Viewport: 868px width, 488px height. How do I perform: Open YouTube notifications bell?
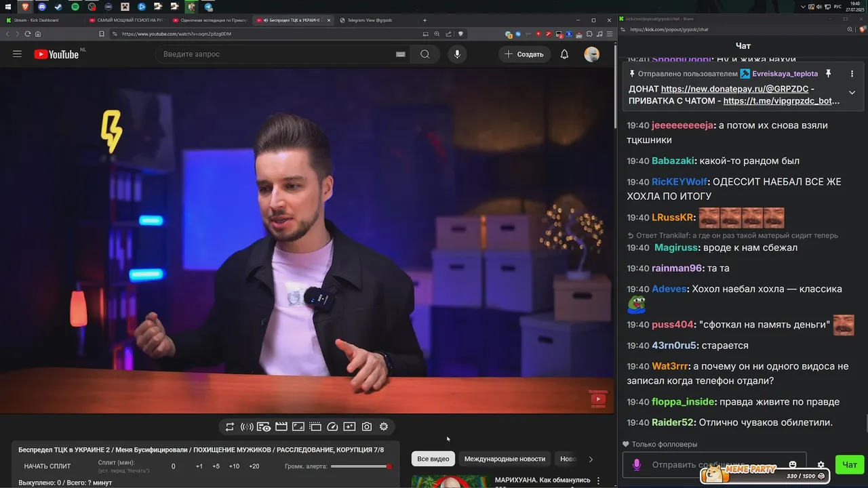coord(564,54)
